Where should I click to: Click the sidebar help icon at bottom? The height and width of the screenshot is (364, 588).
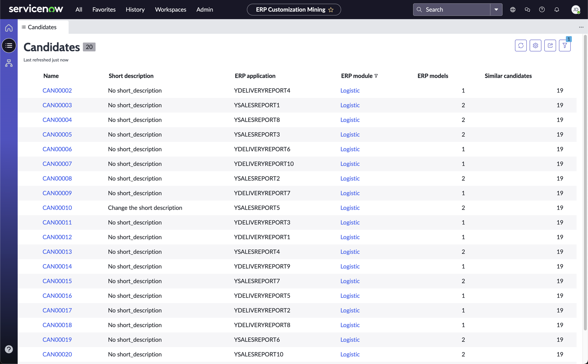9,349
